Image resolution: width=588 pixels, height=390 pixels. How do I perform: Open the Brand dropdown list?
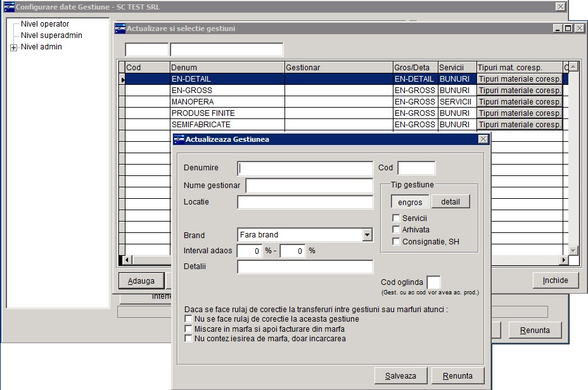click(367, 235)
